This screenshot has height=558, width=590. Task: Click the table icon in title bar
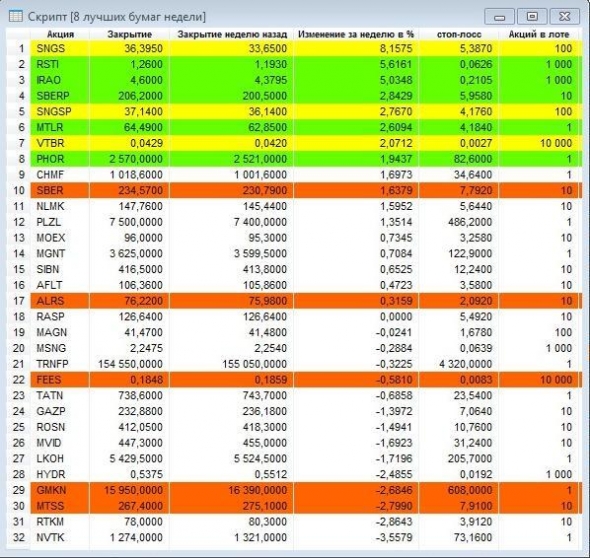coord(15,16)
